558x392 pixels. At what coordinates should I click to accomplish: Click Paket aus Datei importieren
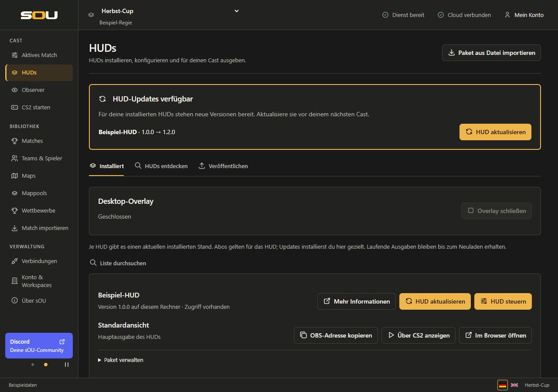491,53
